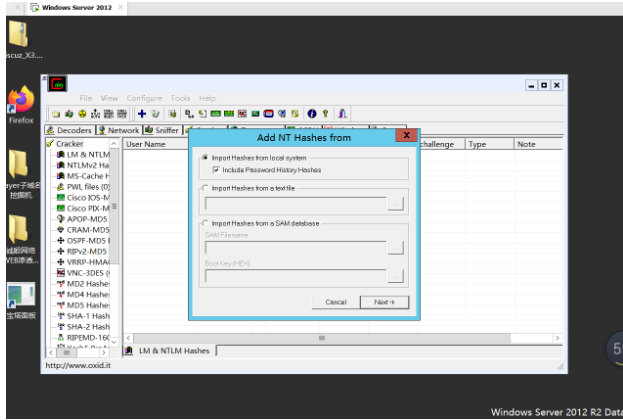
Task: Open the 宝塔面板 desktop shortcut
Action: [21, 301]
